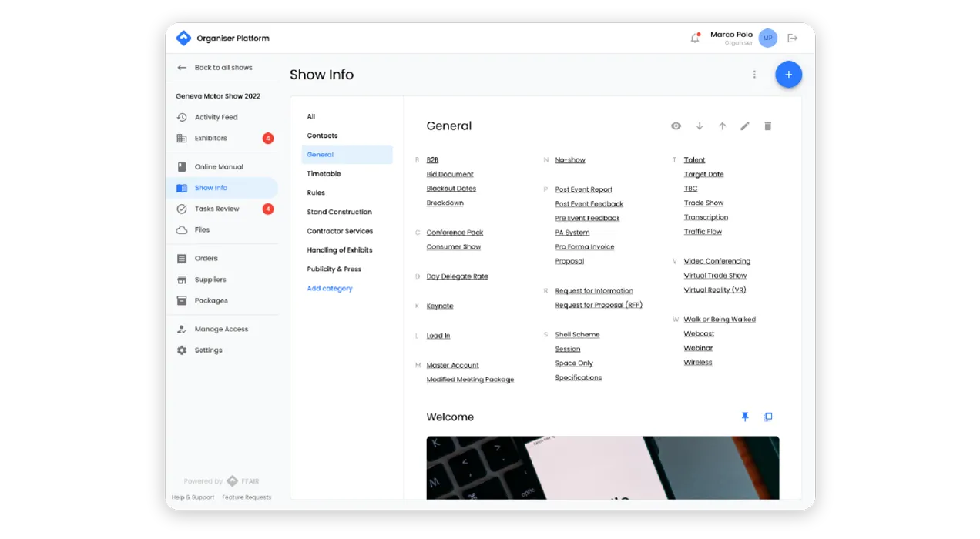Click the logout icon in header

click(792, 38)
